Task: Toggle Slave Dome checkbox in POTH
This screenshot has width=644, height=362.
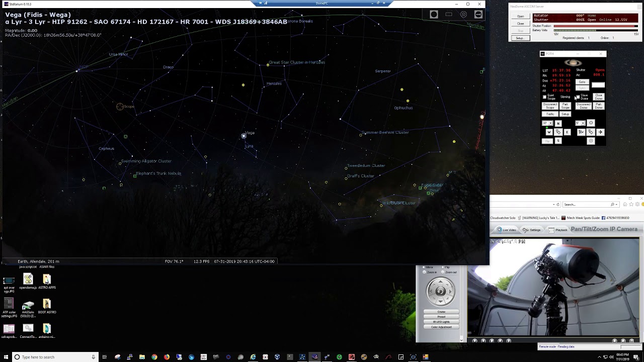Action: (578, 97)
